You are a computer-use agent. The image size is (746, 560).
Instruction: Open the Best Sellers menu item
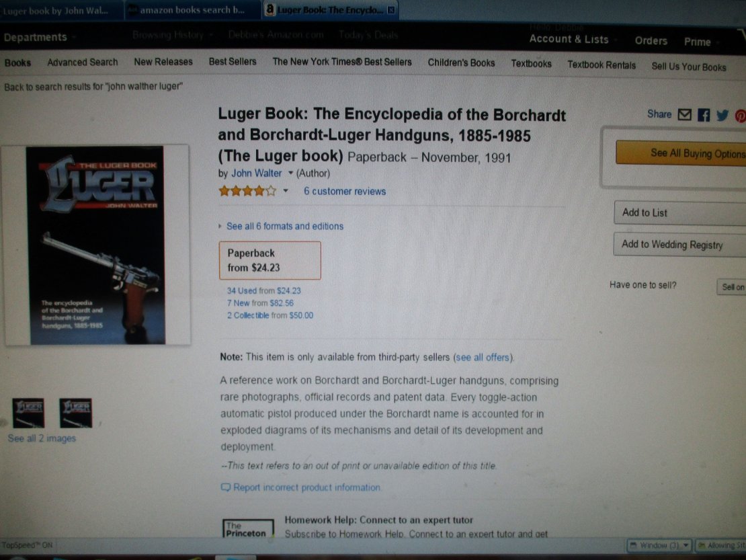click(232, 62)
